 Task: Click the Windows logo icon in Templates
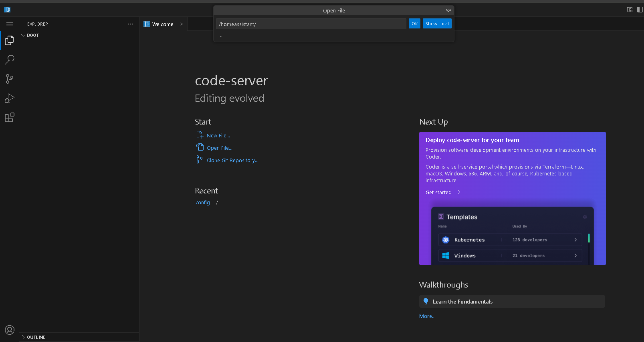coord(446,255)
